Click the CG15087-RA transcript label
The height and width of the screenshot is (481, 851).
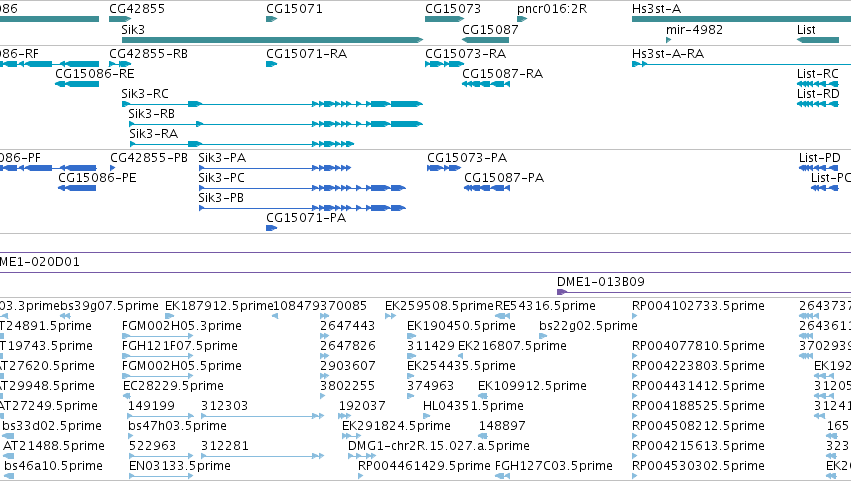[502, 74]
